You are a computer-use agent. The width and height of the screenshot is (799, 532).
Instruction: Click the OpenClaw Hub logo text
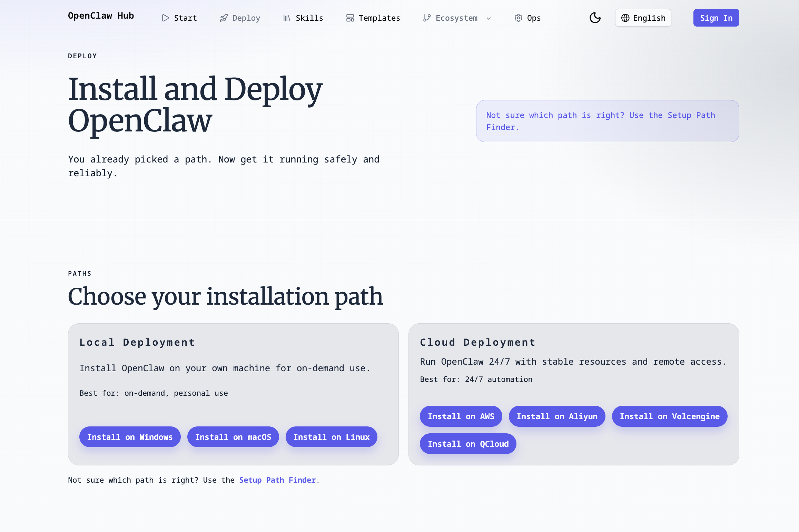point(101,16)
